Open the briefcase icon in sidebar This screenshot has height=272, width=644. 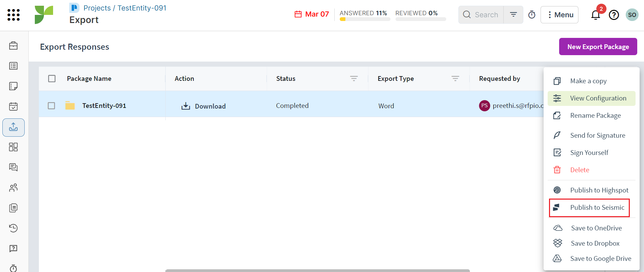14,46
